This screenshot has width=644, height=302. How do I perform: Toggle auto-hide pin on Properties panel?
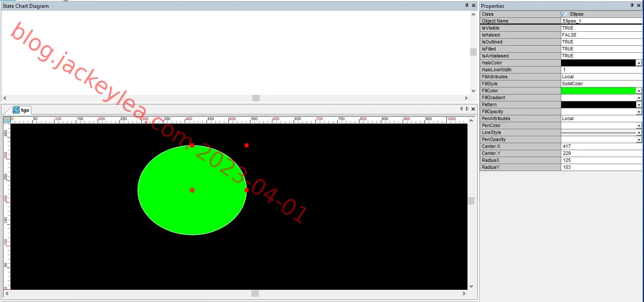coord(632,6)
